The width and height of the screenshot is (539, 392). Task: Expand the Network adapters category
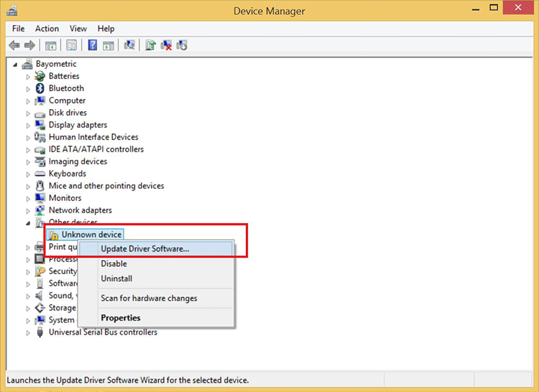coord(28,210)
